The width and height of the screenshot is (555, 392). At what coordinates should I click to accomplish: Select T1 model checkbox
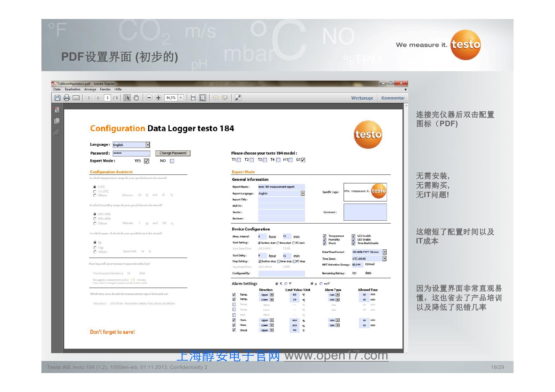(x=239, y=160)
